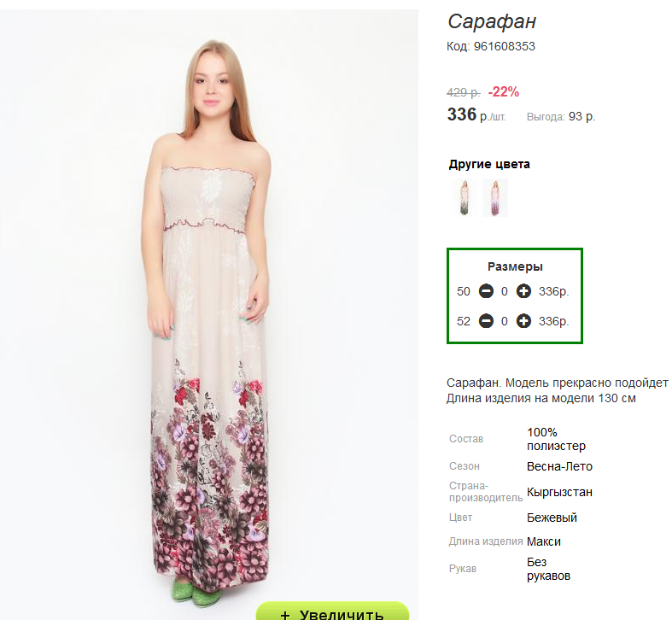This screenshot has height=620, width=672.
Task: Click the crossed-out 429 р. old price
Action: (x=464, y=92)
